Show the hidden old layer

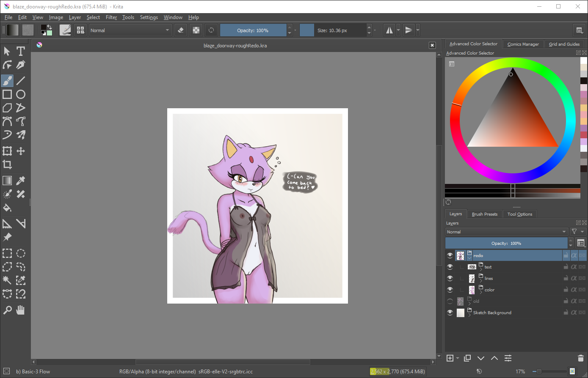tap(450, 301)
